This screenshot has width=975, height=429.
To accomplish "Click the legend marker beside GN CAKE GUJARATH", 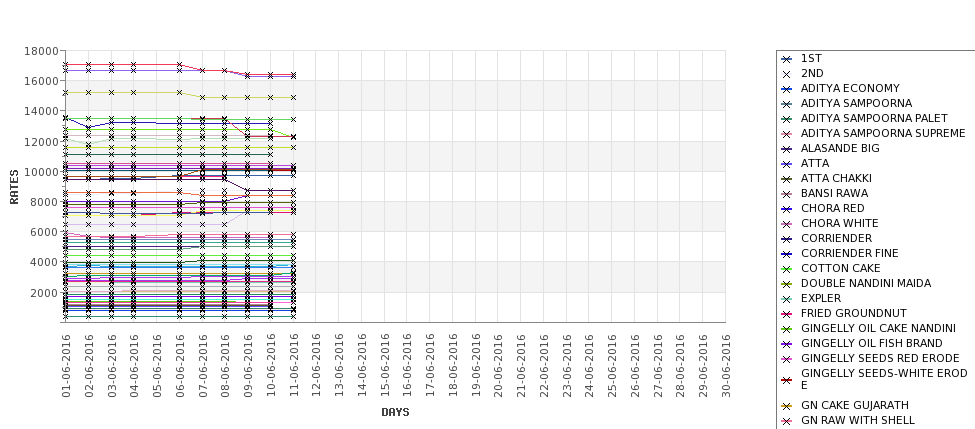I will [787, 406].
